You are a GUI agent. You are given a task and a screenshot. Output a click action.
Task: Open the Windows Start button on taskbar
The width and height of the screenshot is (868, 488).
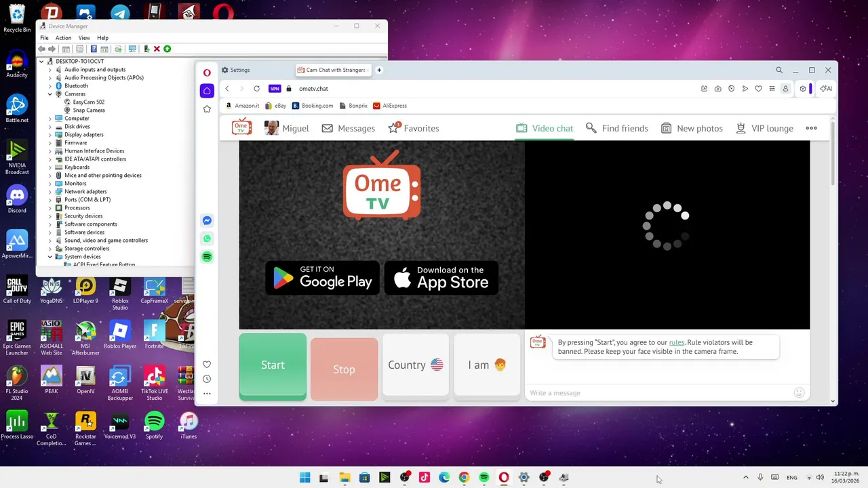[304, 477]
